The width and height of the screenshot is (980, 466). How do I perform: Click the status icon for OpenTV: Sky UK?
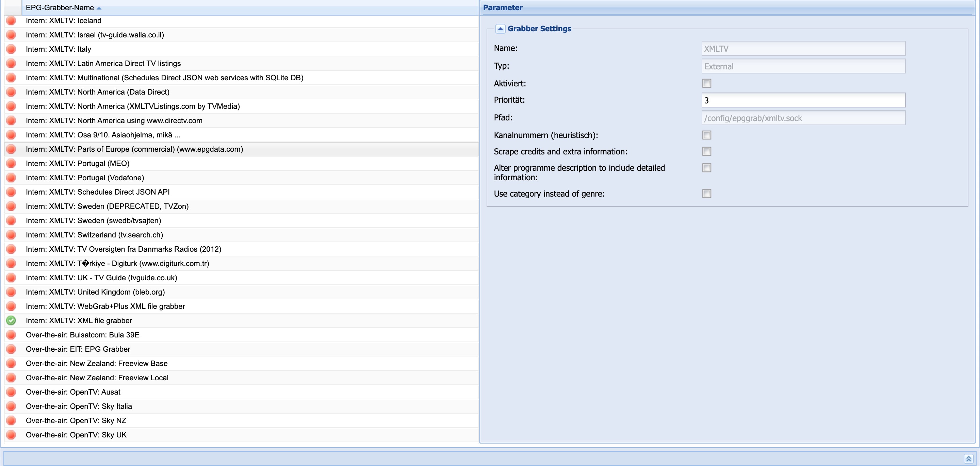click(x=11, y=435)
